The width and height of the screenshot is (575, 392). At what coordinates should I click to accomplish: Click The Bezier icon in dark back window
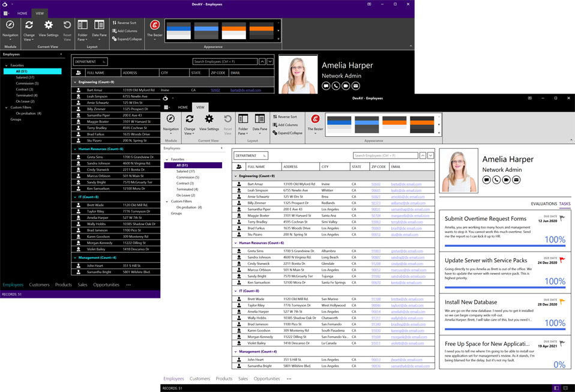[155, 25]
